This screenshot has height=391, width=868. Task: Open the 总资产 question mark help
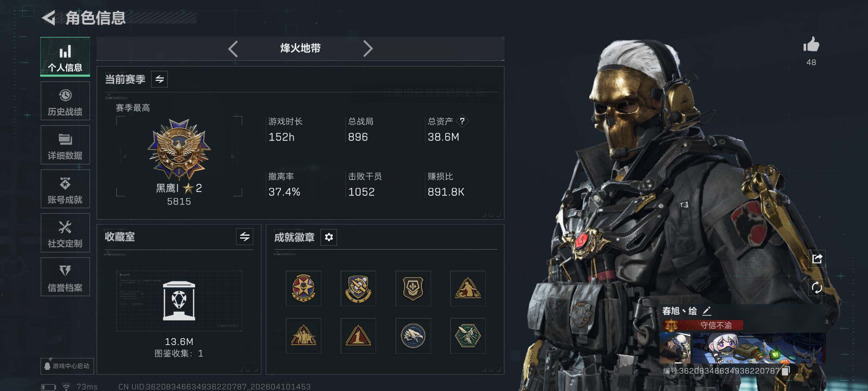462,121
